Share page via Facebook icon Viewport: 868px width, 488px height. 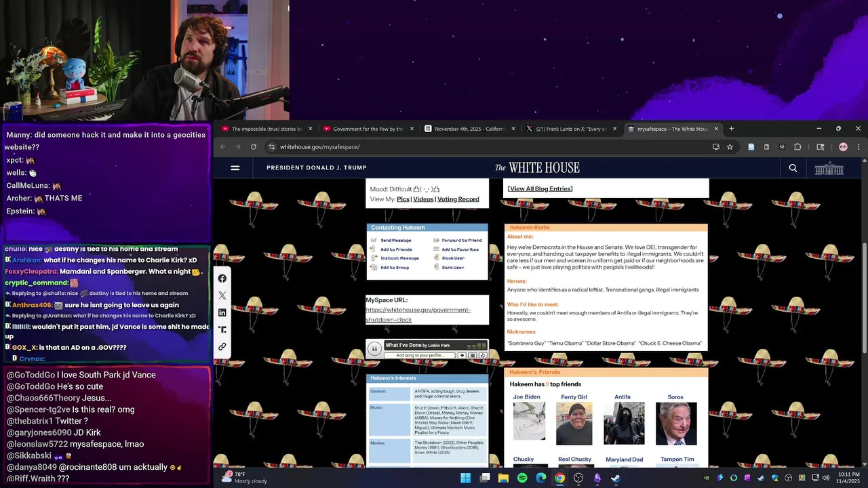pos(222,279)
